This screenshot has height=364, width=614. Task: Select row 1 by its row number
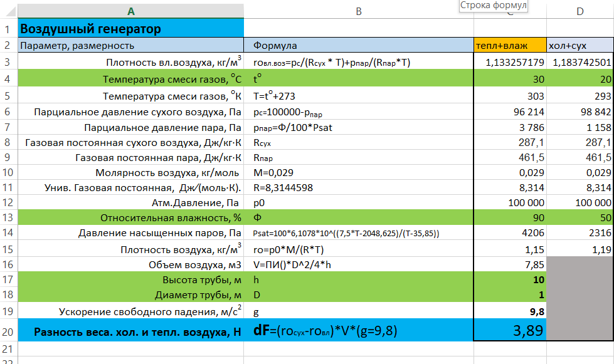coord(8,29)
